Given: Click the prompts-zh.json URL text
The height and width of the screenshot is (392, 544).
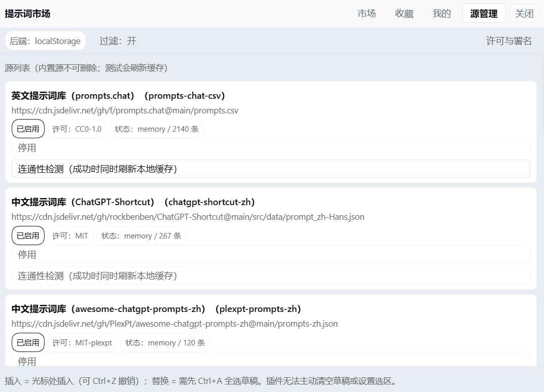Looking at the screenshot, I should 174,324.
